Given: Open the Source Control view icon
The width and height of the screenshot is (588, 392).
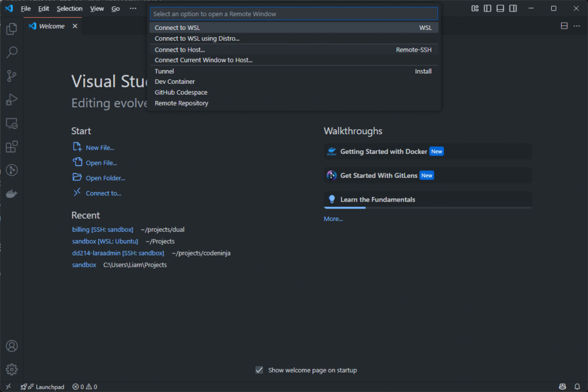Looking at the screenshot, I should pos(11,76).
